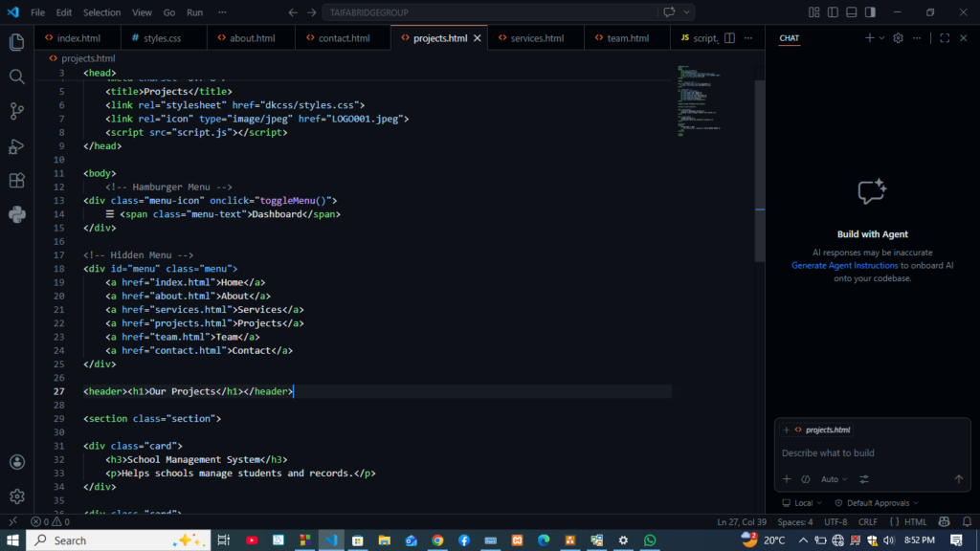This screenshot has width=980, height=551.
Task: Open the Python icon in activity bar
Action: click(17, 215)
